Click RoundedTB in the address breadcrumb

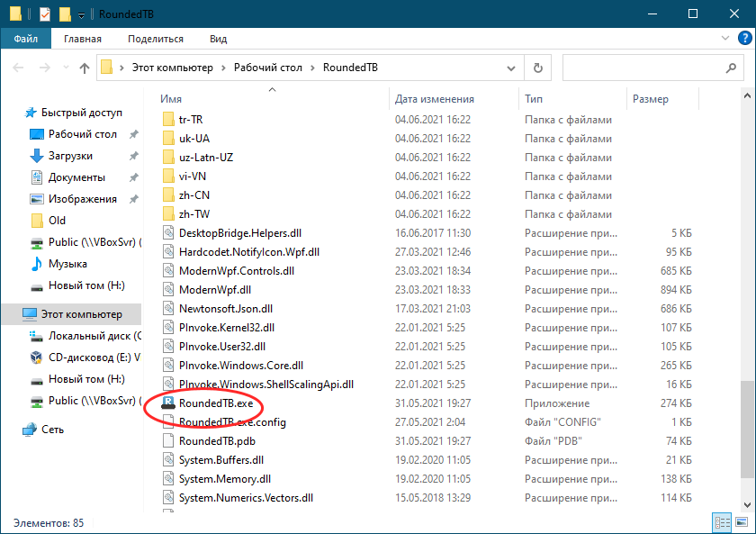click(x=350, y=68)
